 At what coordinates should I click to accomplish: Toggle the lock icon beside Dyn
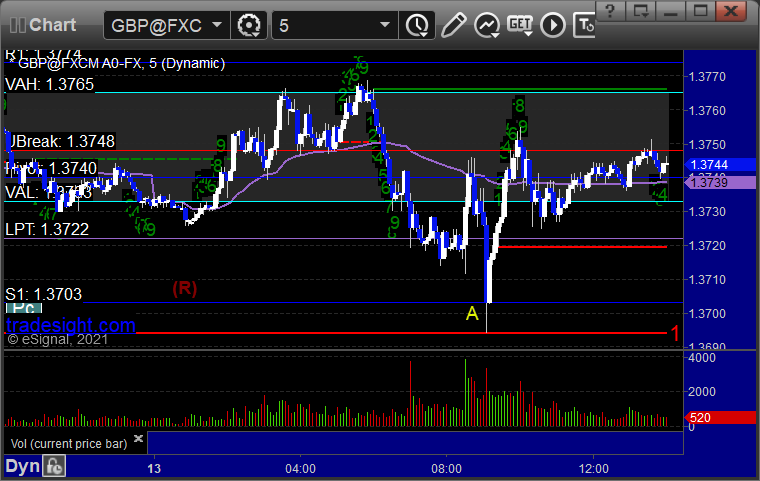(54, 466)
